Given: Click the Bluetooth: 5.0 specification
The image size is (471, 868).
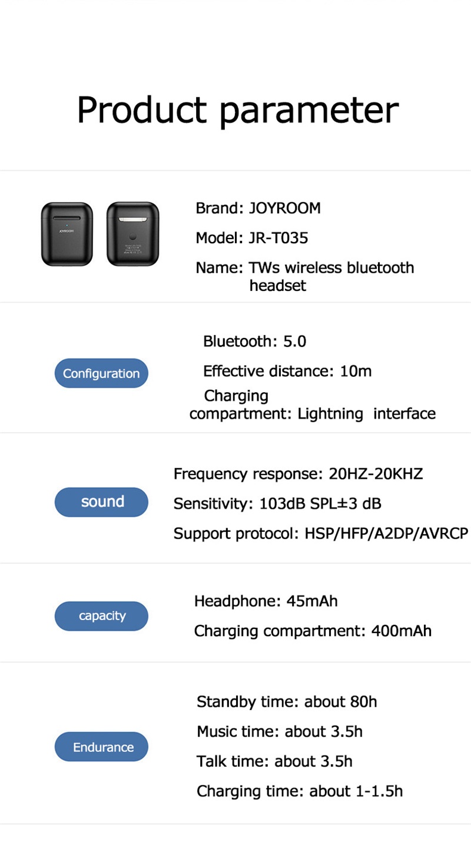Looking at the screenshot, I should coord(254,342).
